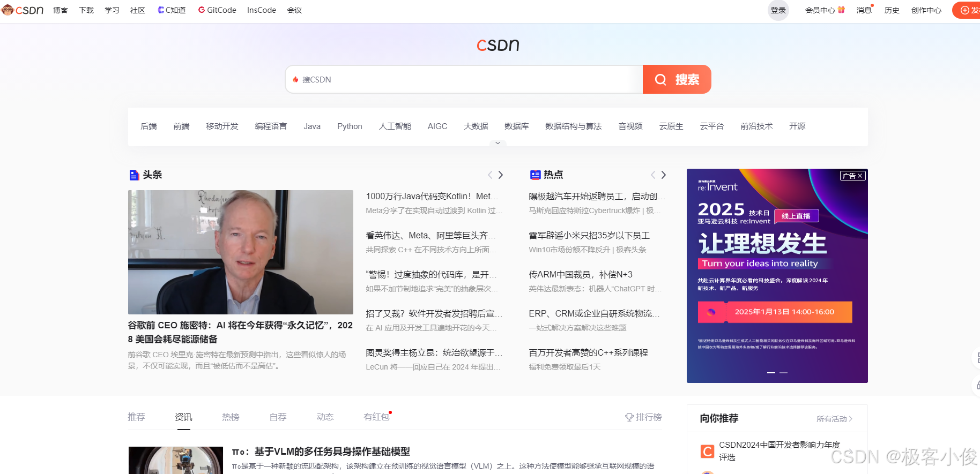This screenshot has width=980, height=474.
Task: Select the 云平台 category
Action: coord(712,126)
